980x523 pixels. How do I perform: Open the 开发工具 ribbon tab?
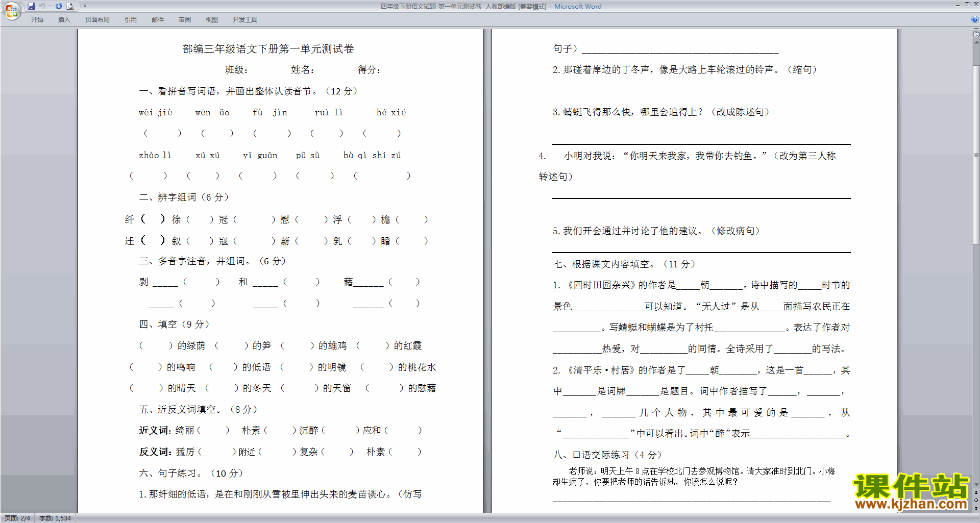[x=245, y=19]
